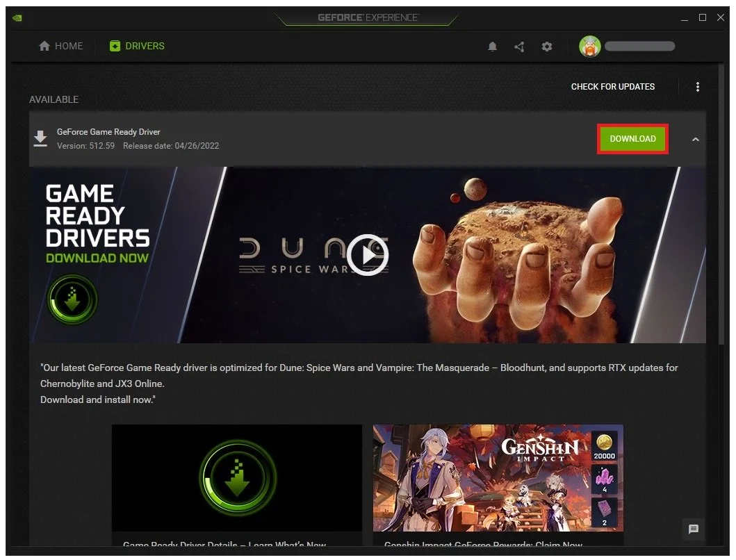Click the NVIDIA logo in title bar

[x=17, y=18]
